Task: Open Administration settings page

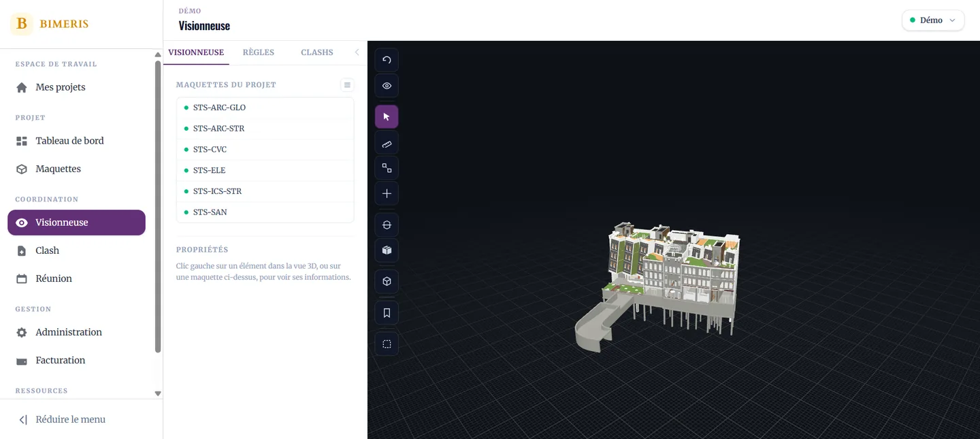Action: (x=76, y=333)
